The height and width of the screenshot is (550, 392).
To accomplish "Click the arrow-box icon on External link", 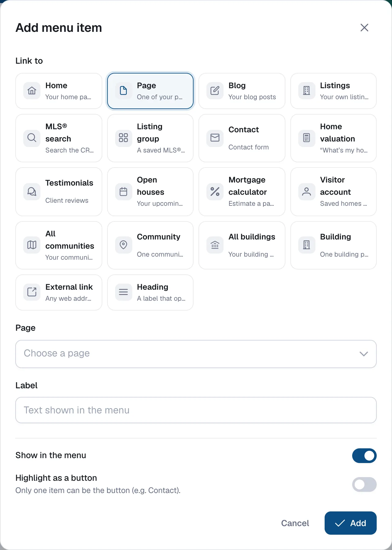I will (32, 292).
